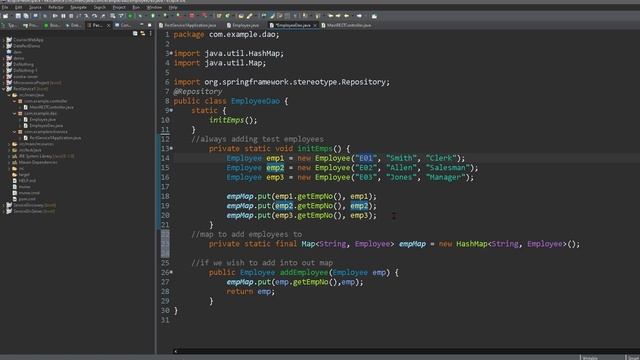The height and width of the screenshot is (360, 640).
Task: Select EmployeeDao.java in the project tree
Action: (46, 125)
